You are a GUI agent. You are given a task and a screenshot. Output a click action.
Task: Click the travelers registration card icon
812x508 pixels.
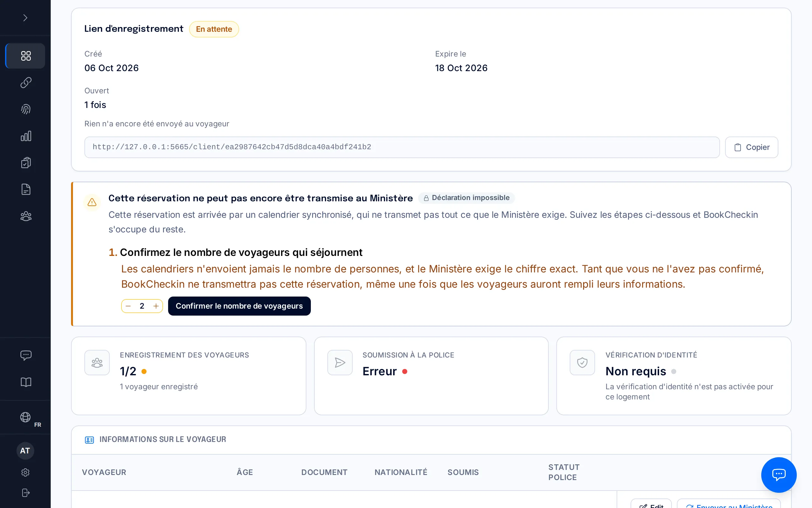pyautogui.click(x=97, y=363)
